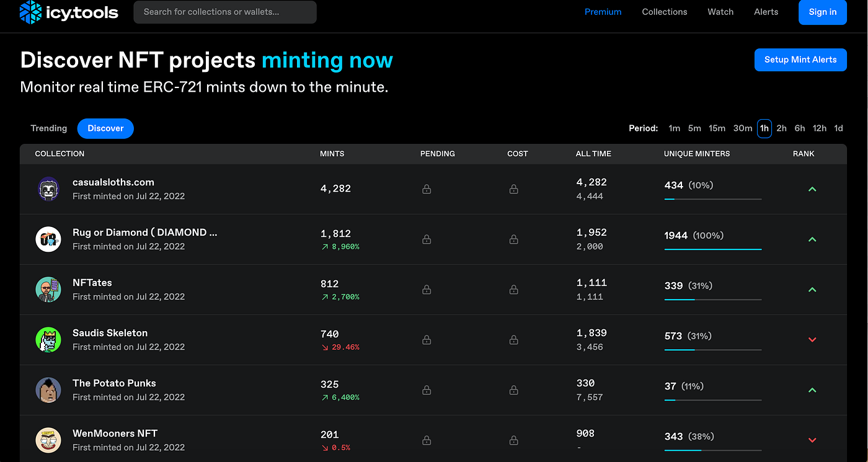Click the Setup Mint Alerts button

pyautogui.click(x=800, y=60)
